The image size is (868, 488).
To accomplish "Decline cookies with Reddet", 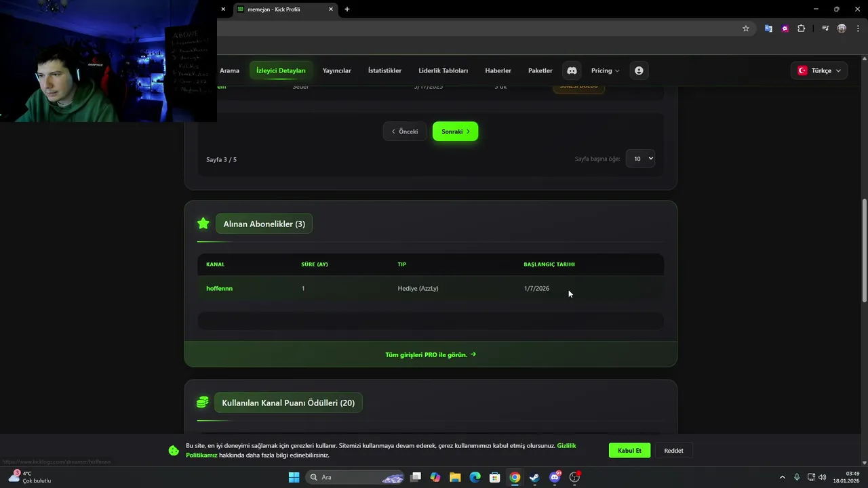I will [x=673, y=450].
